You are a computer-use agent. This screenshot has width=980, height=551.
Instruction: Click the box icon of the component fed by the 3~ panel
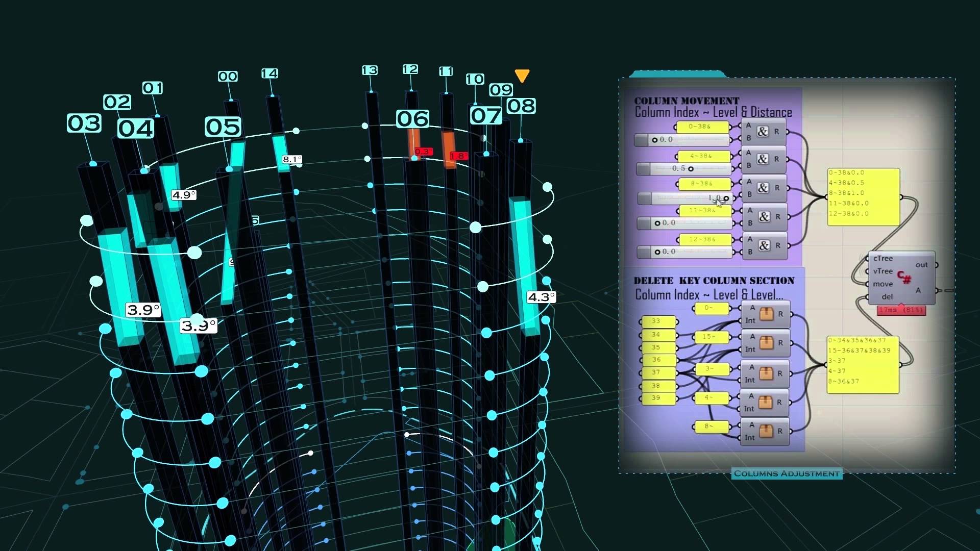[766, 373]
